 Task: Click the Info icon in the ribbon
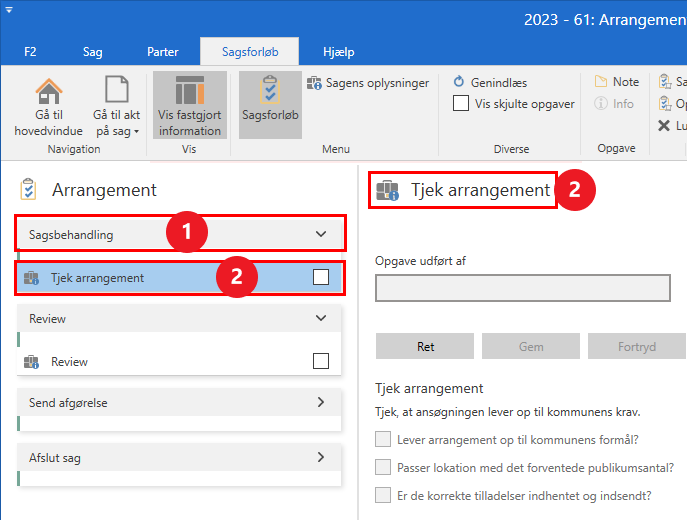pyautogui.click(x=602, y=104)
